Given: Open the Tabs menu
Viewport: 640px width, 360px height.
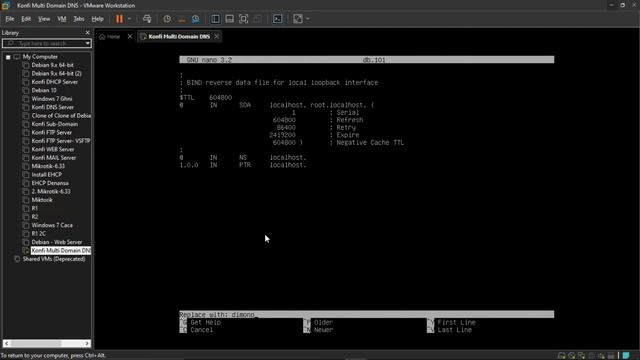Looking at the screenshot, I should click(79, 19).
